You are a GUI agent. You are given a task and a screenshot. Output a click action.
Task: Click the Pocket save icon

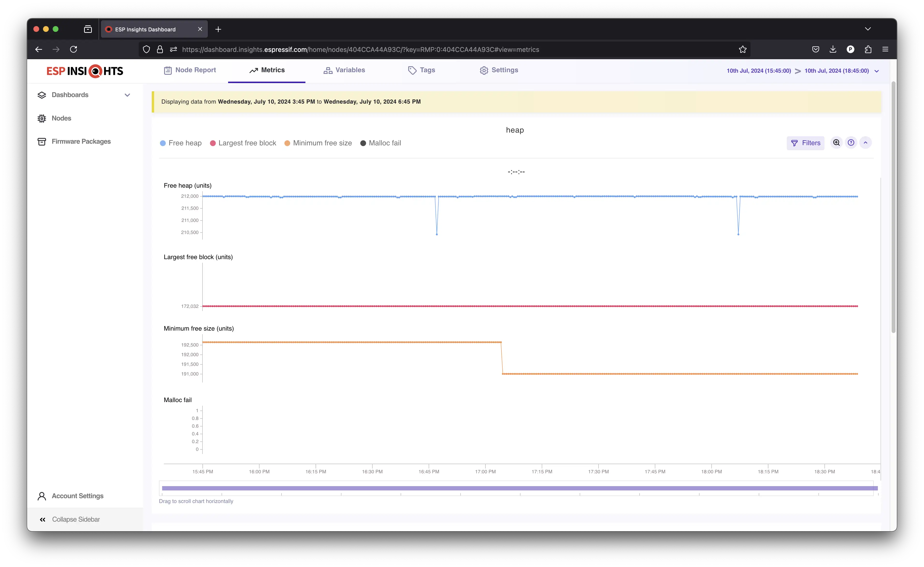(816, 50)
